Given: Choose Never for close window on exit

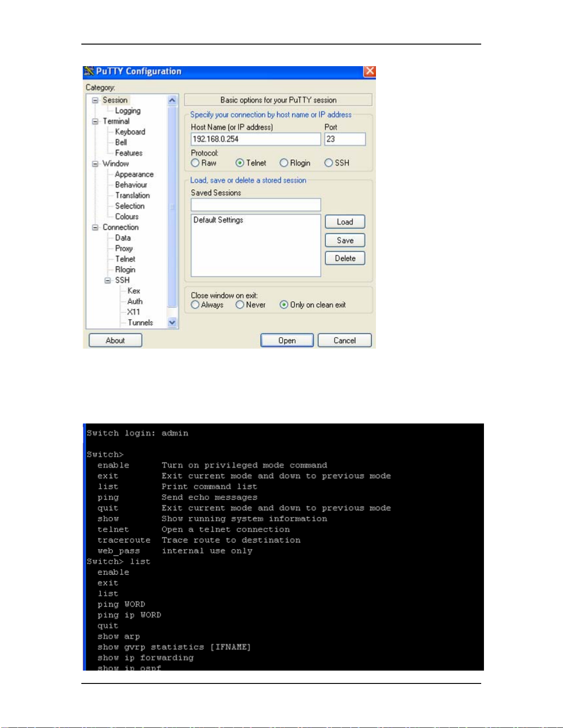Looking at the screenshot, I should click(239, 305).
